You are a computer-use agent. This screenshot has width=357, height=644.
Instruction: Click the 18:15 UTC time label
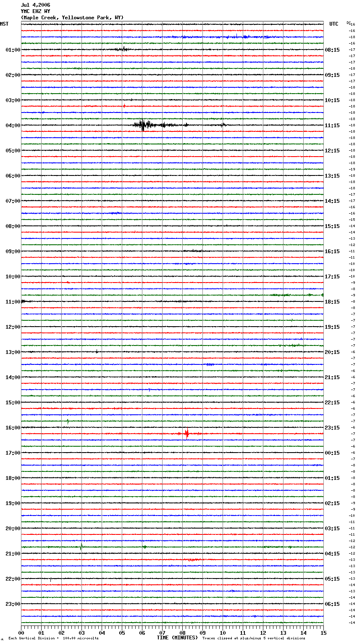click(x=332, y=302)
